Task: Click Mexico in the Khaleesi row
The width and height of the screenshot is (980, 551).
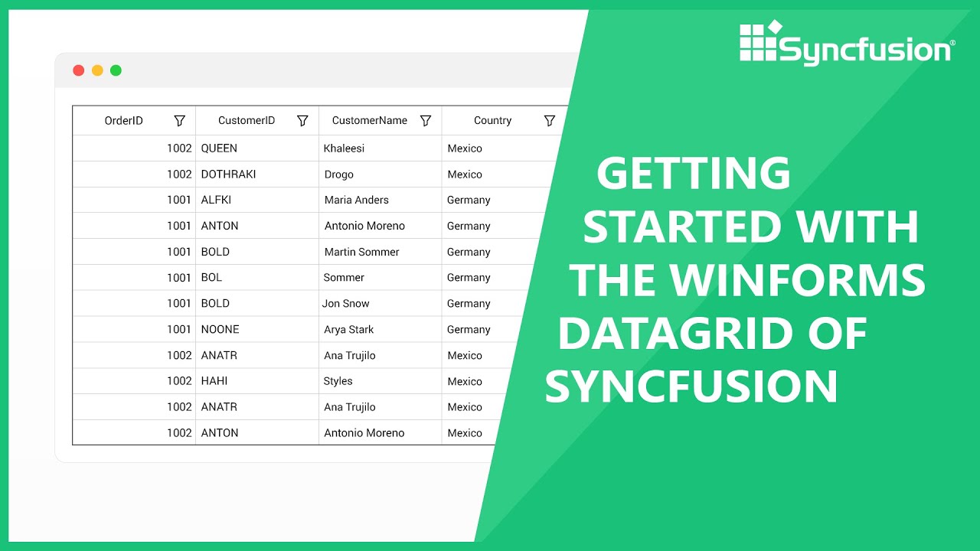Action: coord(465,148)
